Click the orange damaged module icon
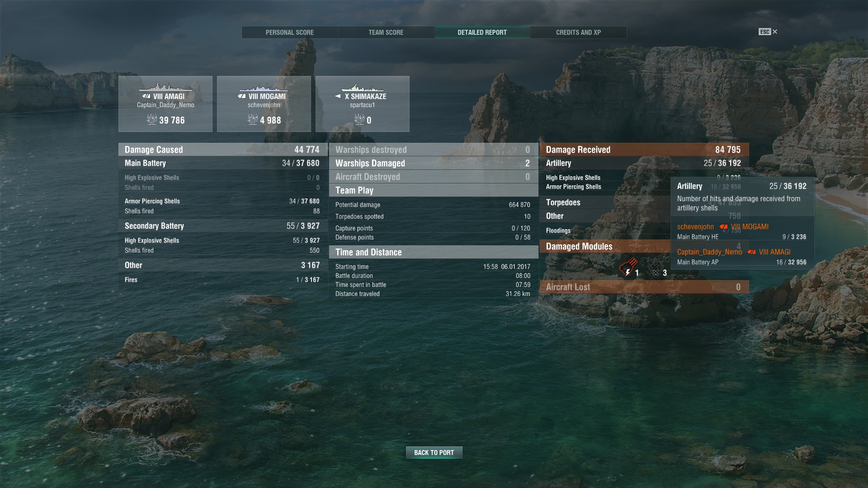The image size is (868, 488). point(628,267)
